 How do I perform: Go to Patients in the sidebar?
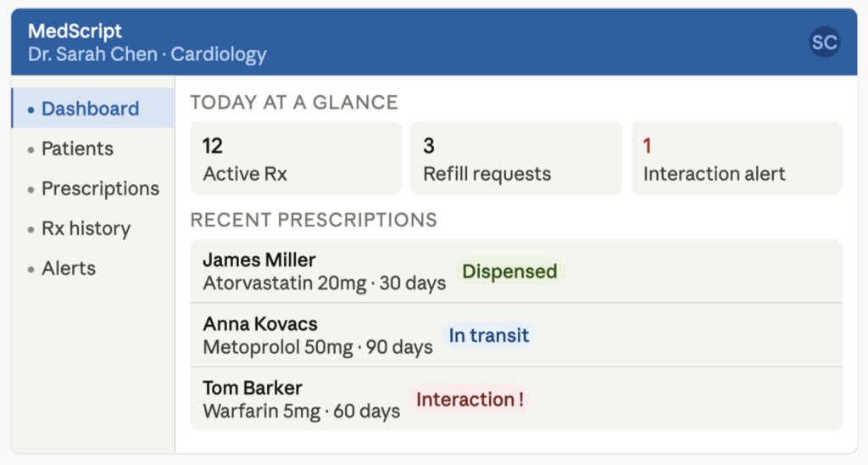pyautogui.click(x=77, y=148)
